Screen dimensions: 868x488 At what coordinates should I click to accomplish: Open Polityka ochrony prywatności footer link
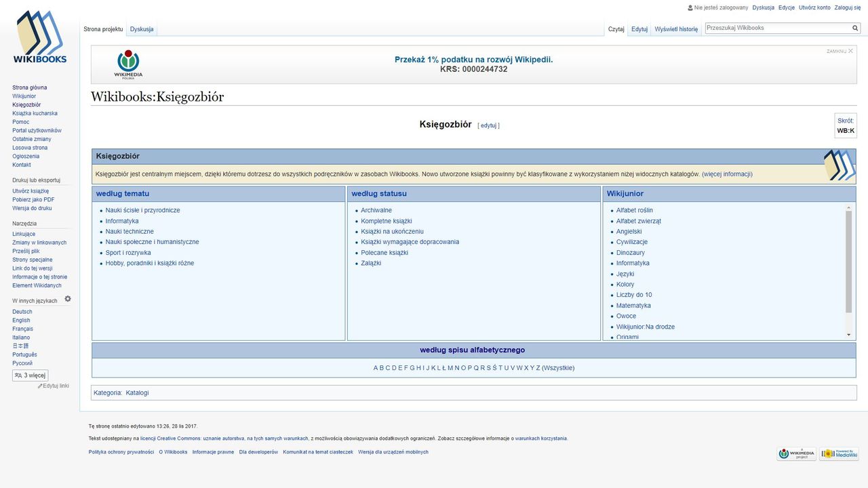[x=121, y=452]
